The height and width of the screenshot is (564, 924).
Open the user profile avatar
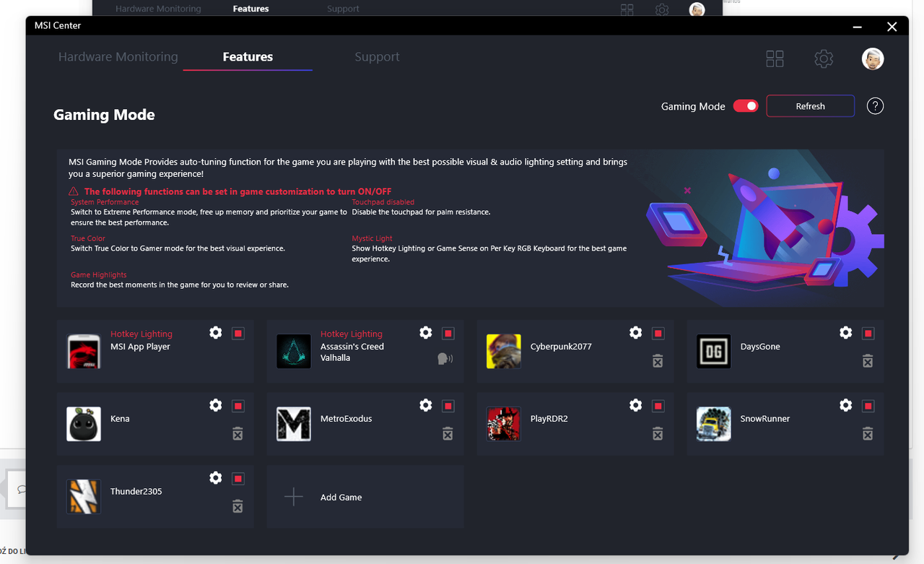click(873, 58)
